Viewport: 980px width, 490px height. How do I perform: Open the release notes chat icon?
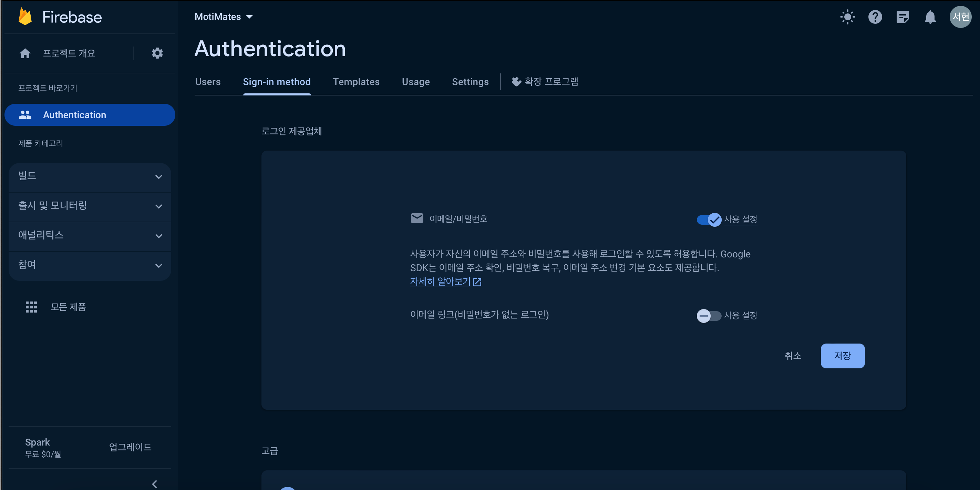coord(902,17)
